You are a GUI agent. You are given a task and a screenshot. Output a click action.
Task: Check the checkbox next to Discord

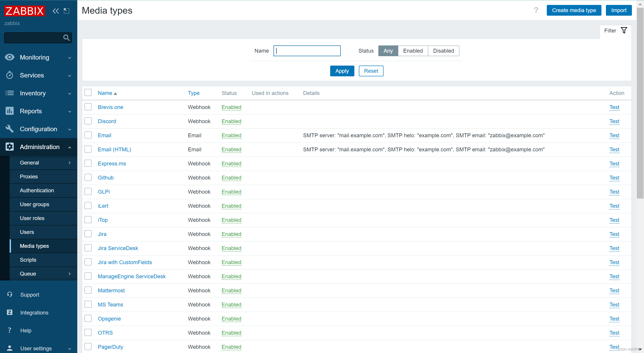click(88, 121)
